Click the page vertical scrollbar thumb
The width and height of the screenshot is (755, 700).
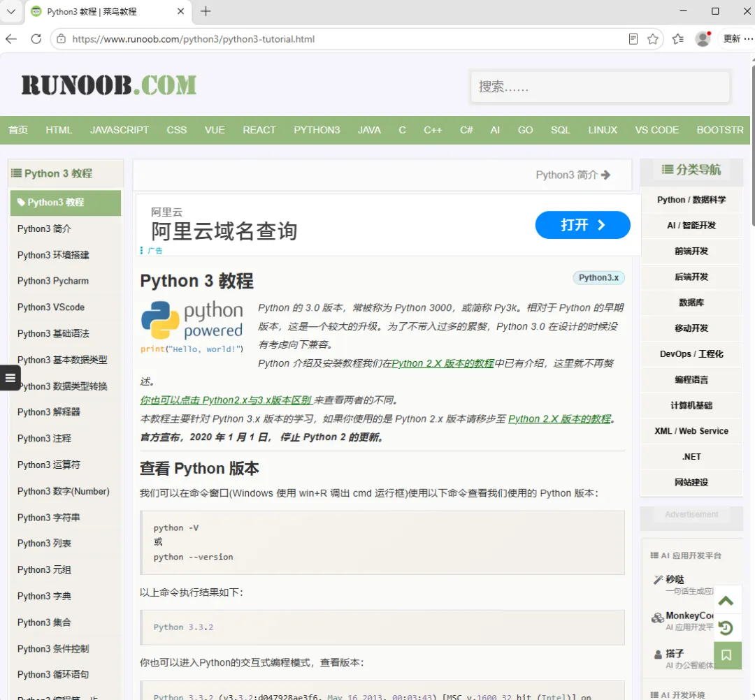pyautogui.click(x=752, y=145)
